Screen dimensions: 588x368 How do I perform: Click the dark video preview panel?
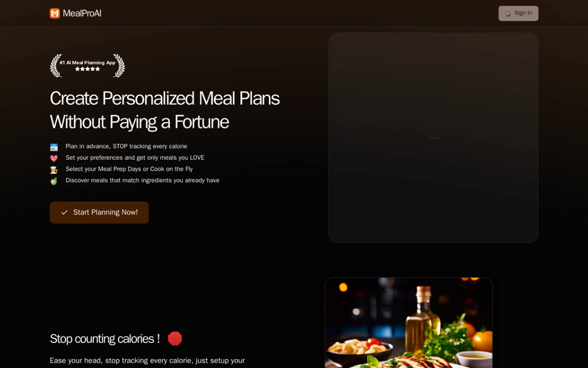pos(433,137)
